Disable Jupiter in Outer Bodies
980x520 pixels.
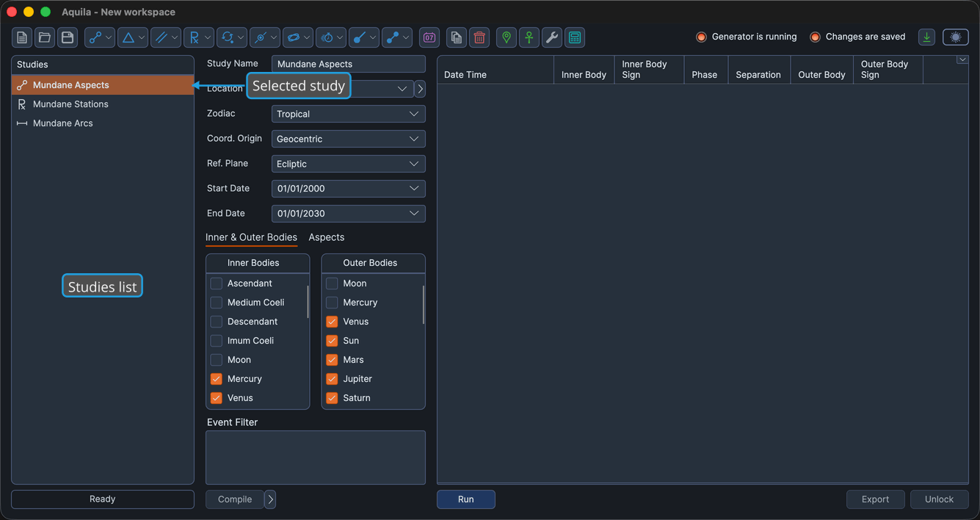332,379
